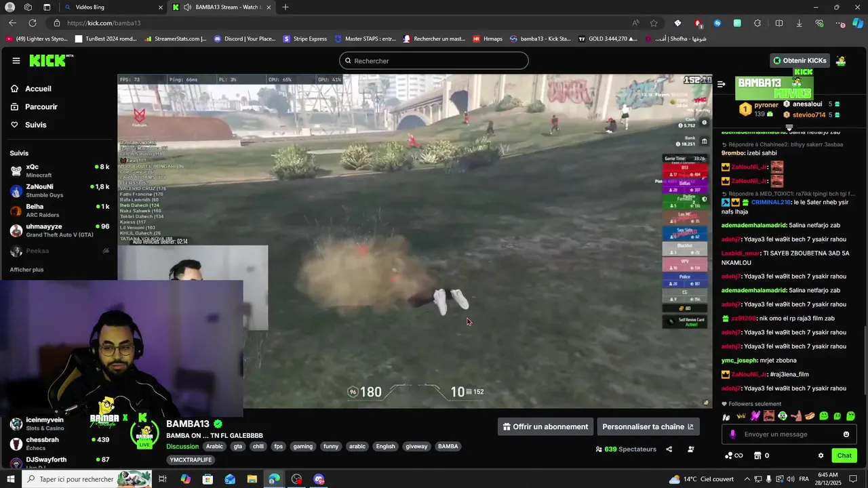868x488 pixels.
Task: Open Belha's ARC Raiders channel
Action: [60, 210]
